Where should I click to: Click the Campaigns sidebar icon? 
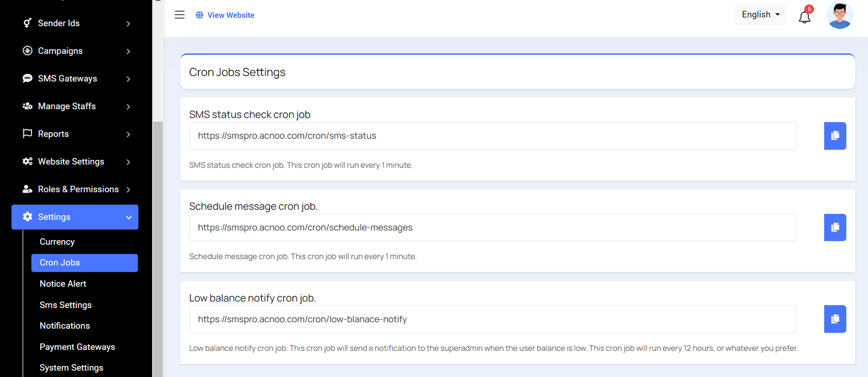coord(27,50)
